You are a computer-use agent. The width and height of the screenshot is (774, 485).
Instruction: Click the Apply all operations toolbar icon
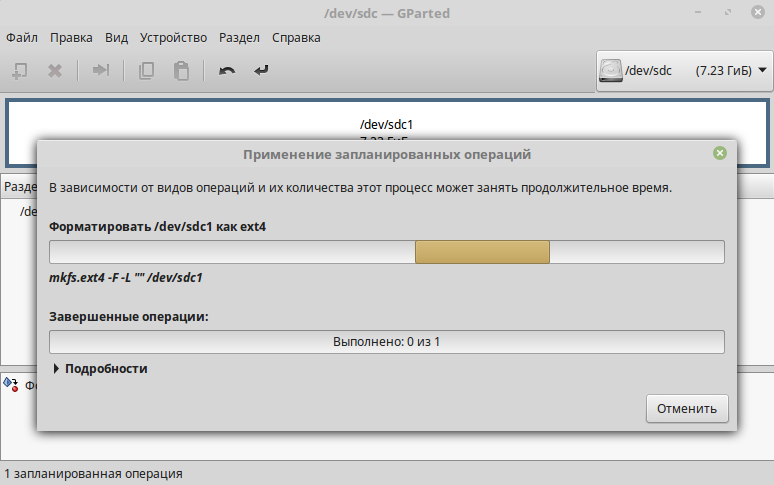click(261, 71)
